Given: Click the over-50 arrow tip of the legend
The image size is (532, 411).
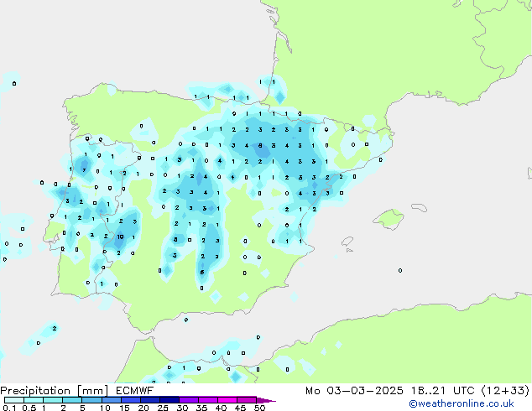Looking at the screenshot, I should point(266,400).
